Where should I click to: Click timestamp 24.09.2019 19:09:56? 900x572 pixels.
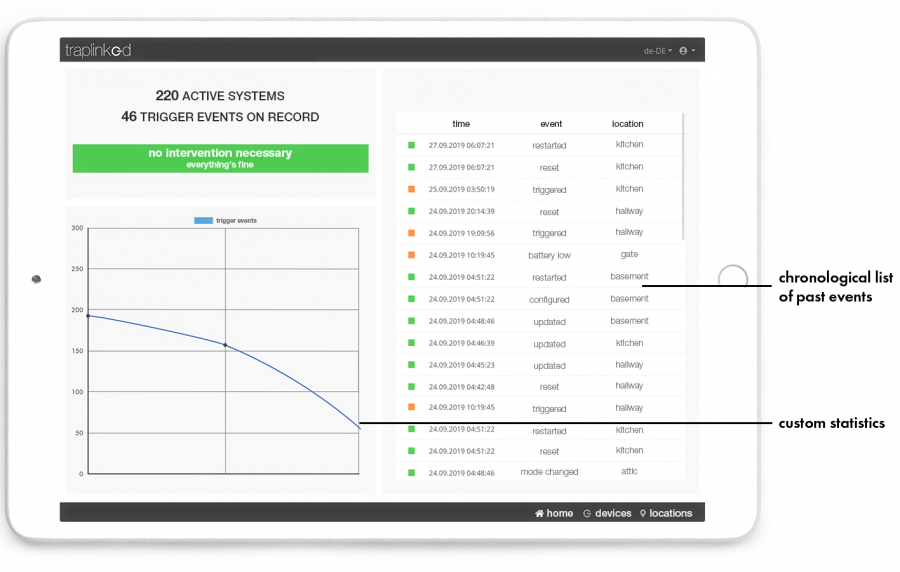pyautogui.click(x=461, y=234)
